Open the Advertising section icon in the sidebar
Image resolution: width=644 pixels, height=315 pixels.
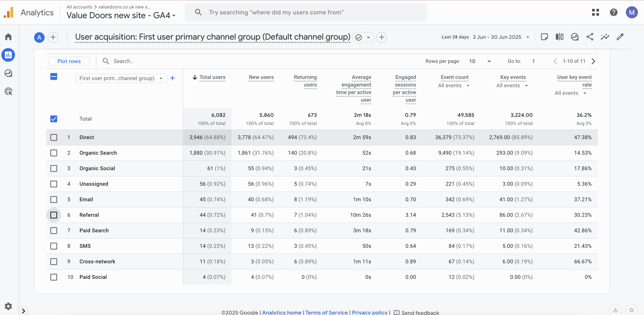click(x=8, y=91)
